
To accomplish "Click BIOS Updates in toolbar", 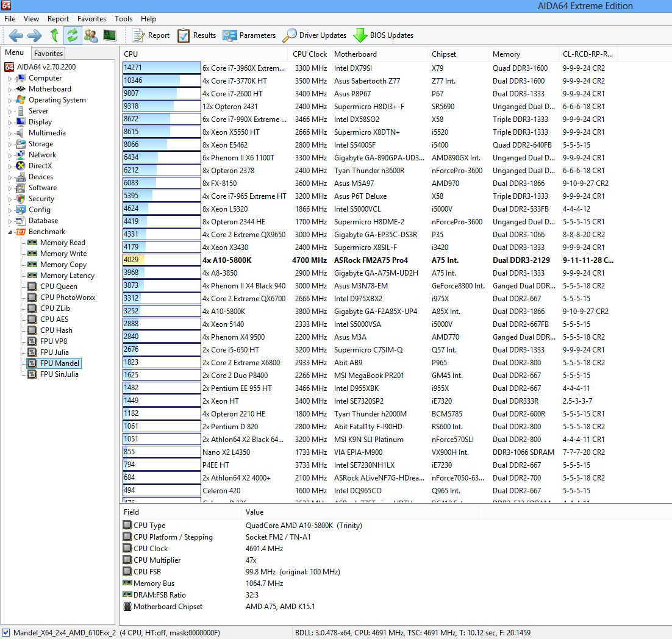I will tap(383, 35).
